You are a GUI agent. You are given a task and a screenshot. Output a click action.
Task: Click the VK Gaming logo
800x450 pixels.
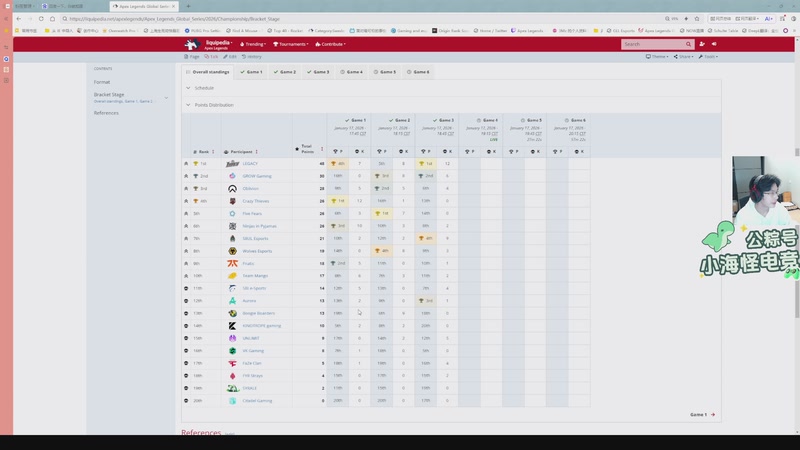[x=232, y=351]
